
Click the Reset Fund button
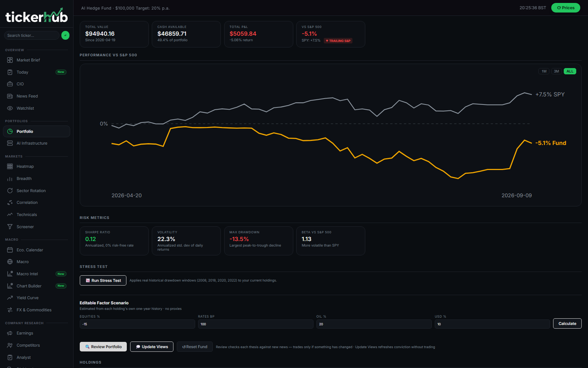pyautogui.click(x=195, y=347)
